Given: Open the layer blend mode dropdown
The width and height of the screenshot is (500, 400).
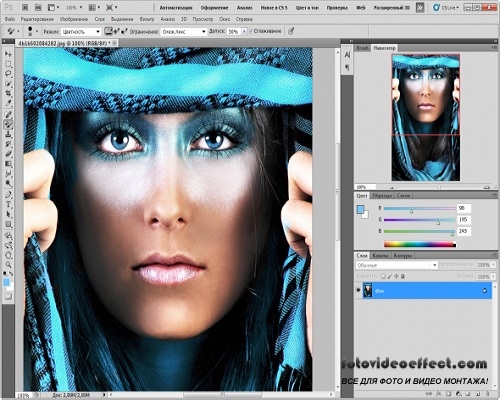Looking at the screenshot, I should (x=396, y=265).
